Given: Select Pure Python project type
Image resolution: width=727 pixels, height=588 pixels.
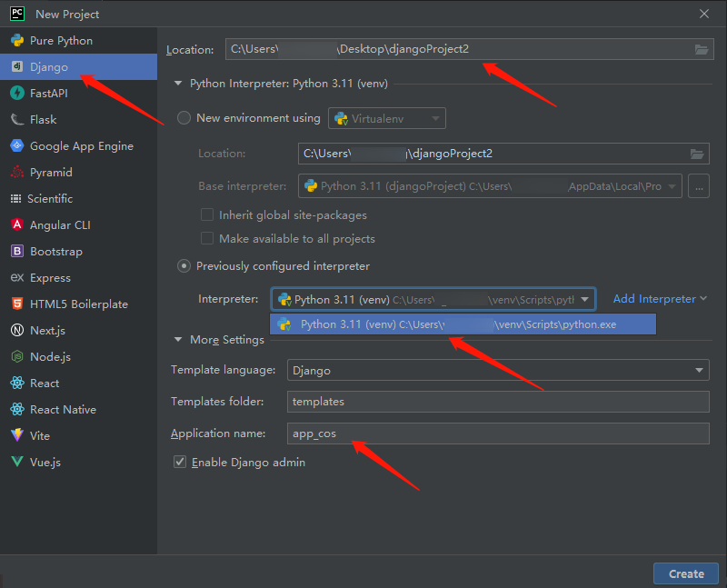Looking at the screenshot, I should 78,40.
